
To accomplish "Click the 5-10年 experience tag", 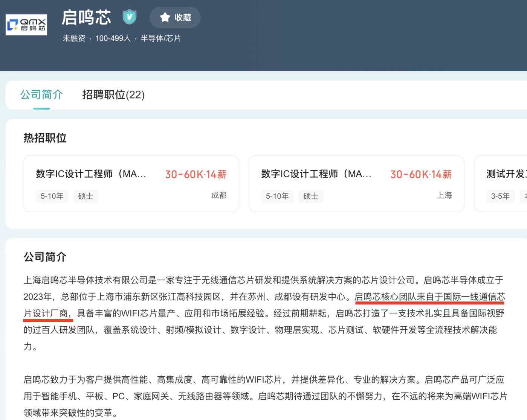I will [x=52, y=196].
